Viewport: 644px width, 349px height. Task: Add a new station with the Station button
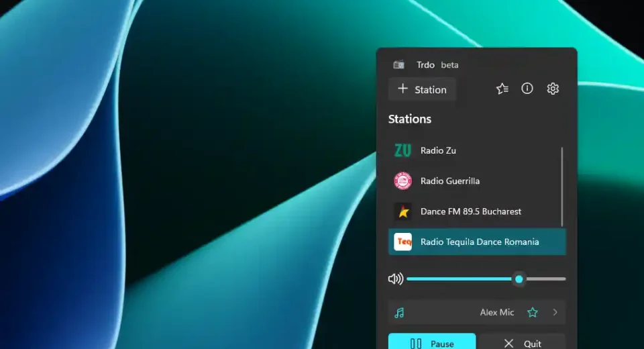pyautogui.click(x=422, y=89)
